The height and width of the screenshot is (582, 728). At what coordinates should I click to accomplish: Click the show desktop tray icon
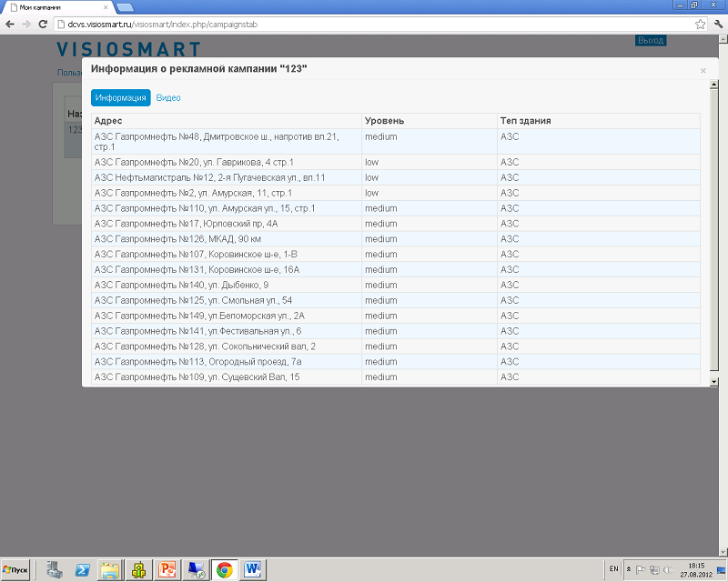click(x=721, y=569)
